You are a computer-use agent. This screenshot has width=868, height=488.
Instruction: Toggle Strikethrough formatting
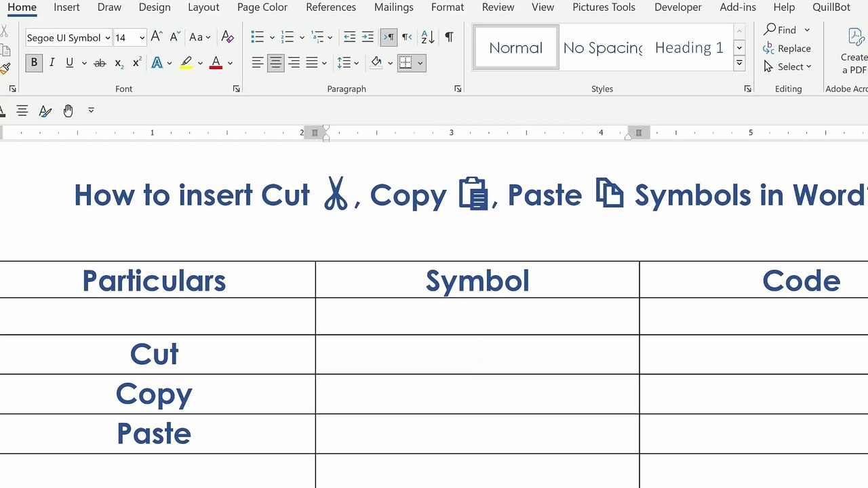100,63
